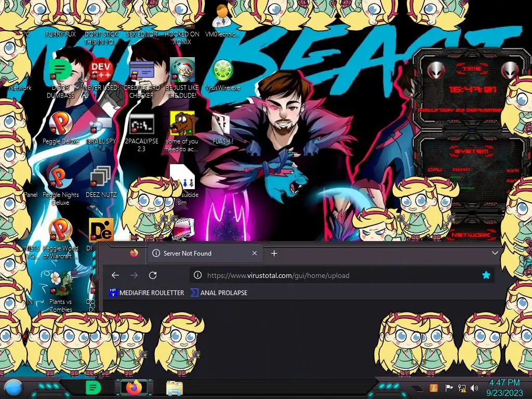Open the SEX EDITOR desktop label

(x=141, y=34)
